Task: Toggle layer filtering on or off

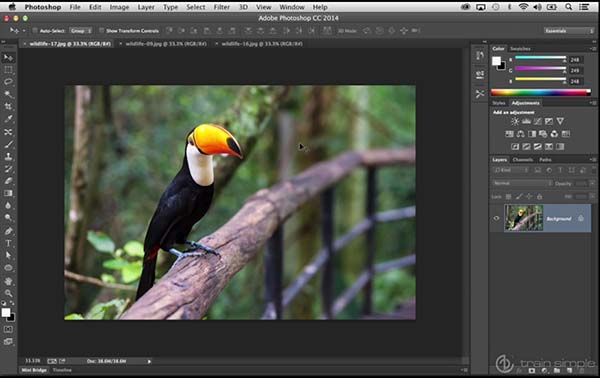Action: (x=593, y=170)
